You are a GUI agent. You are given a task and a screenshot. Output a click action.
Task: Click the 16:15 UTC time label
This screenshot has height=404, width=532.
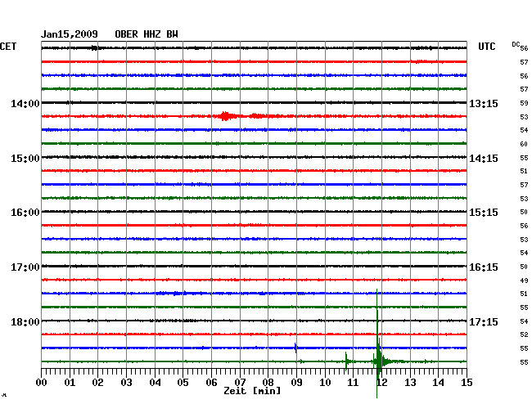484,267
